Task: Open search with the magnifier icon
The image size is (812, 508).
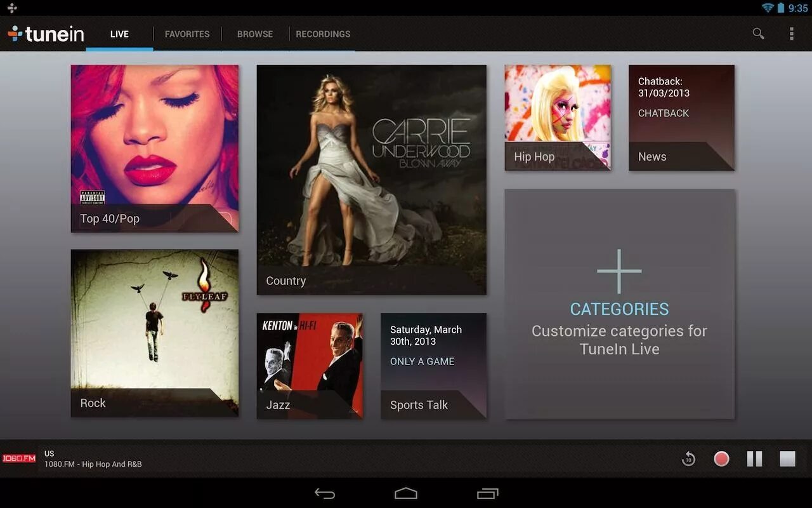Action: (x=758, y=34)
